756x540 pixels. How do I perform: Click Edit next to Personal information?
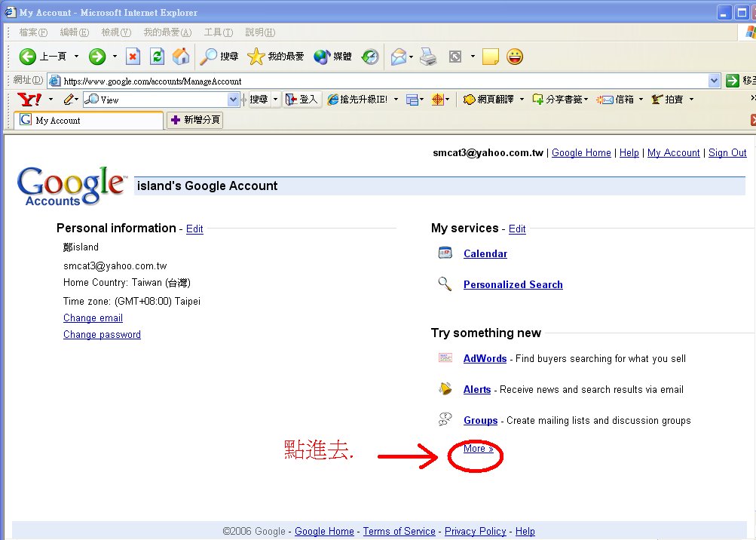coord(194,229)
